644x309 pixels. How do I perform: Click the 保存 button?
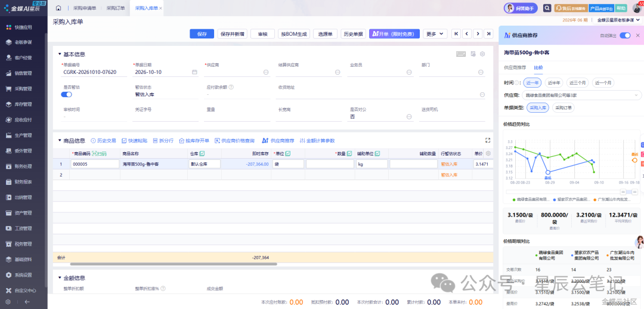tap(202, 33)
